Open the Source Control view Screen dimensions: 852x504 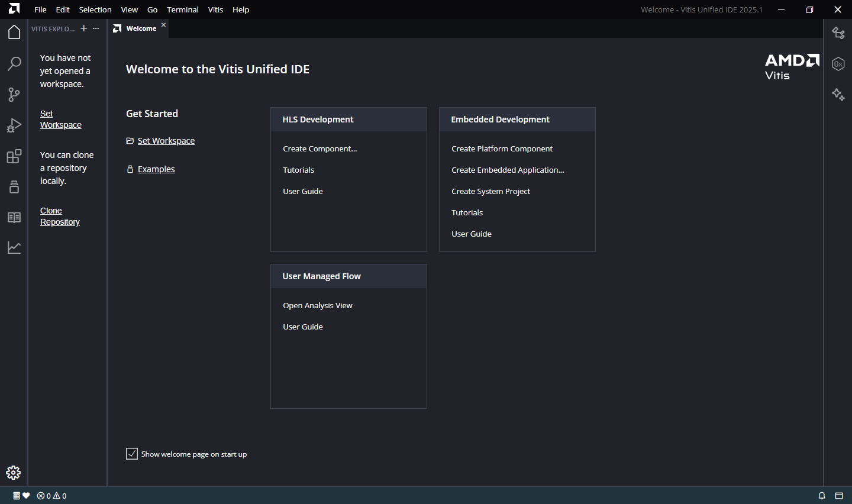point(14,94)
